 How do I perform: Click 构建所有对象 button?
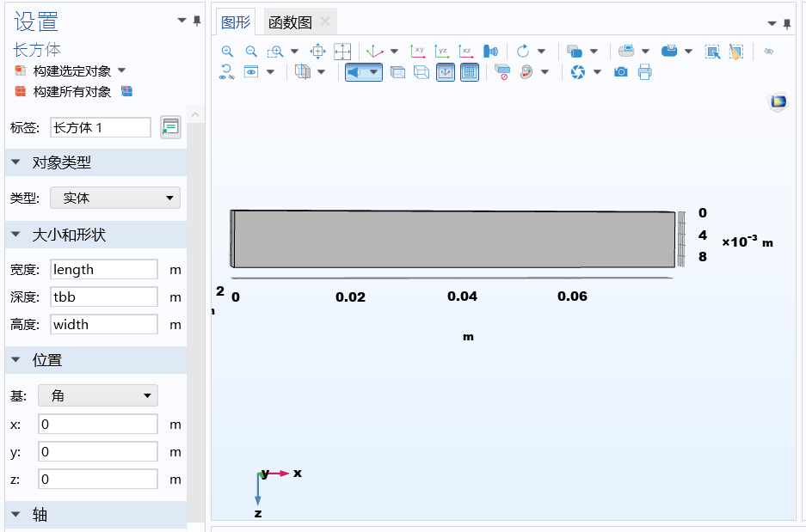(64, 91)
